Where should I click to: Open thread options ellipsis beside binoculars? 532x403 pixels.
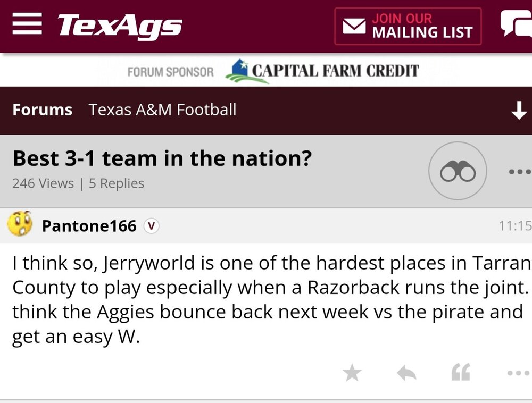coord(519,172)
